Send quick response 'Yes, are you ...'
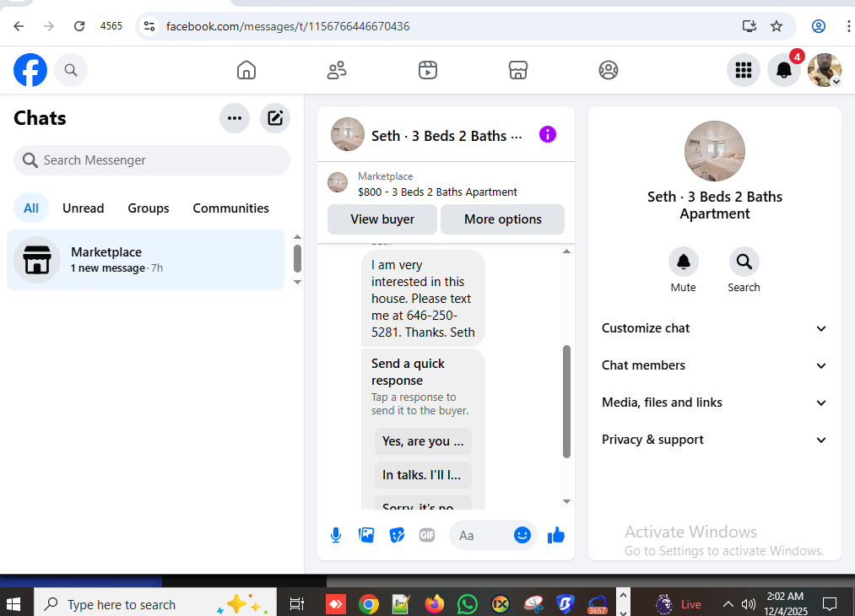 [x=423, y=441]
